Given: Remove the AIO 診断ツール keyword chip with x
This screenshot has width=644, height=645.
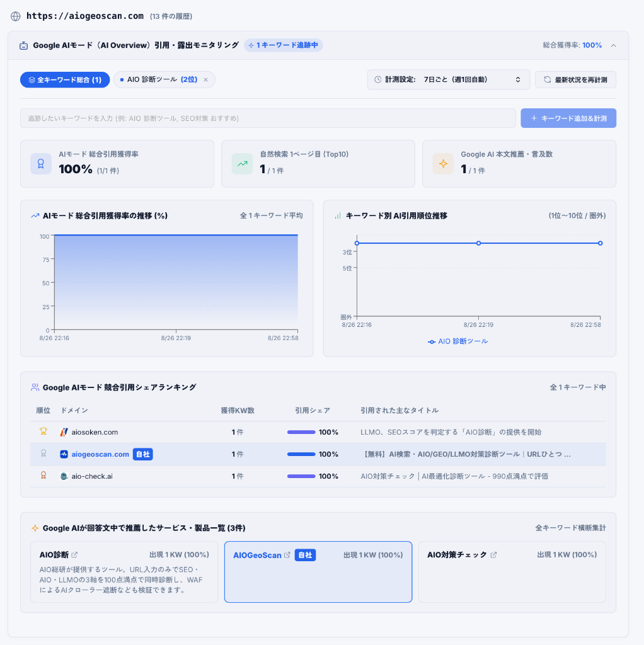Looking at the screenshot, I should pyautogui.click(x=206, y=80).
